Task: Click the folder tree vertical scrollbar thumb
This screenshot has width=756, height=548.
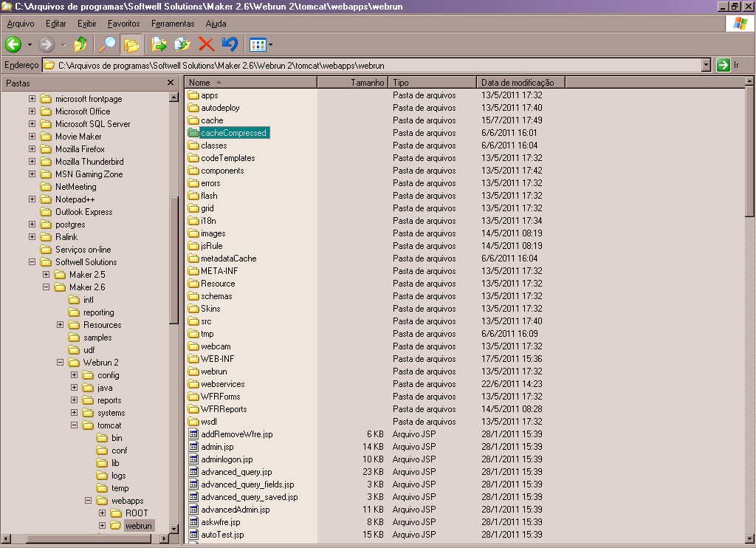Action: (174, 261)
